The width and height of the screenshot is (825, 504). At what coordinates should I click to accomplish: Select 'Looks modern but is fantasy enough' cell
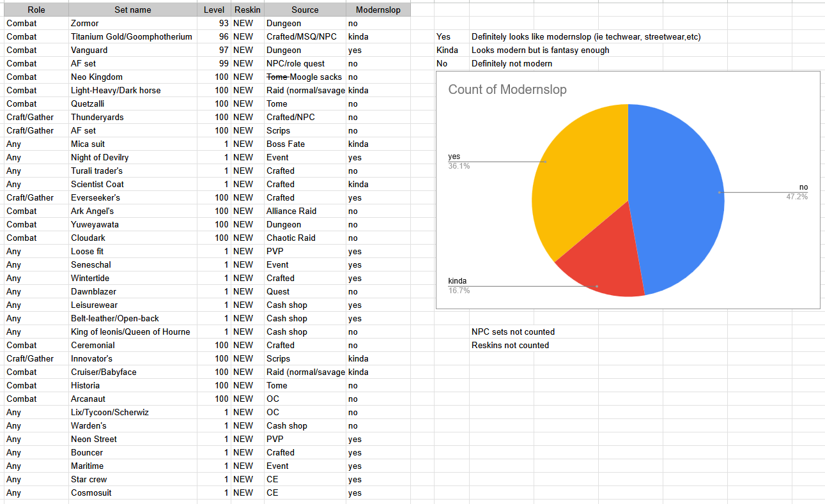[x=541, y=50]
